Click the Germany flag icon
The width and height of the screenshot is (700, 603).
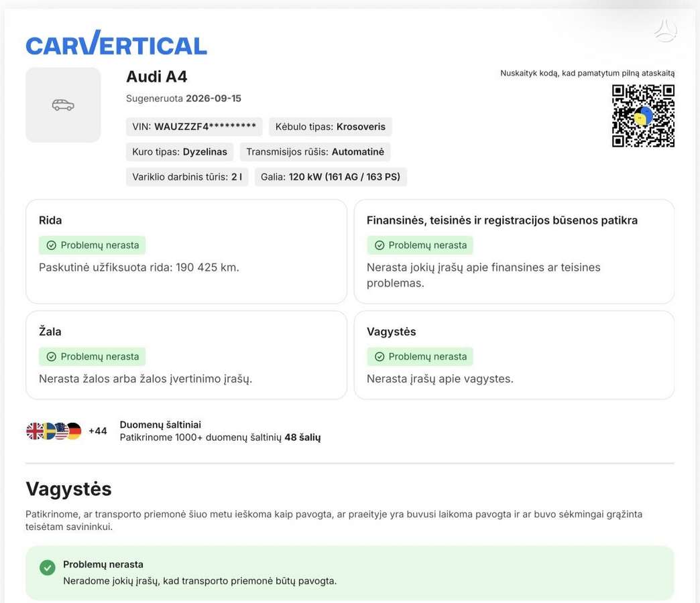click(74, 431)
